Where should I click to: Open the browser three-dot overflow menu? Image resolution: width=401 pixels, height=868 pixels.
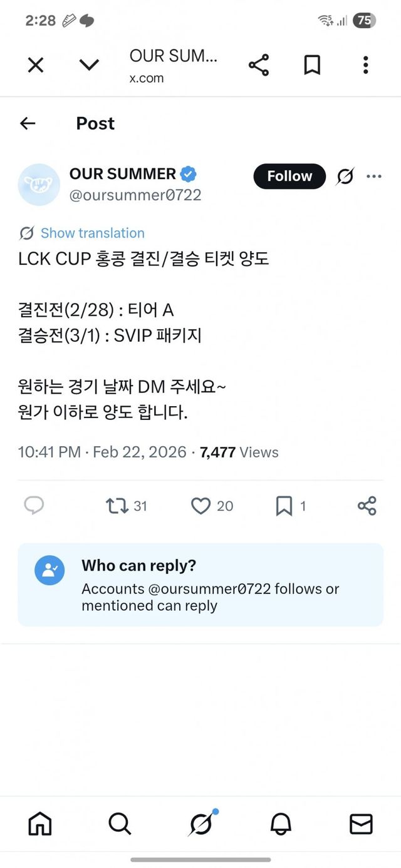(366, 65)
